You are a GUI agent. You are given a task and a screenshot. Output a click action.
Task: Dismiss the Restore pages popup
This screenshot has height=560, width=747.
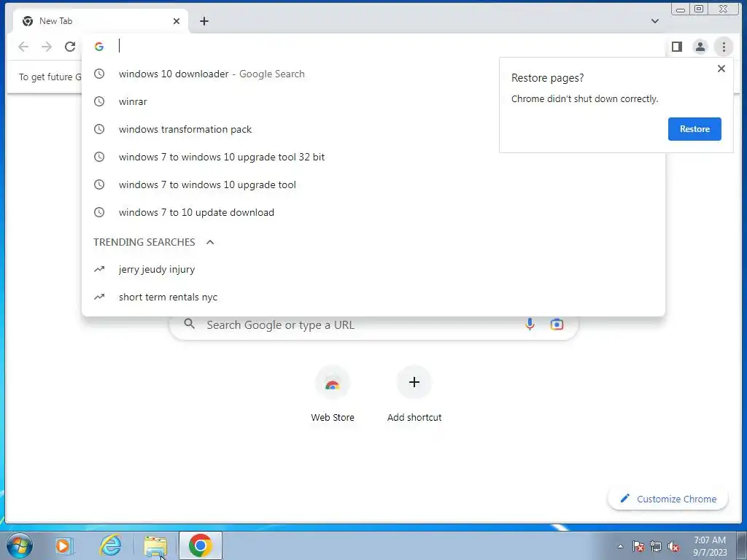point(721,69)
